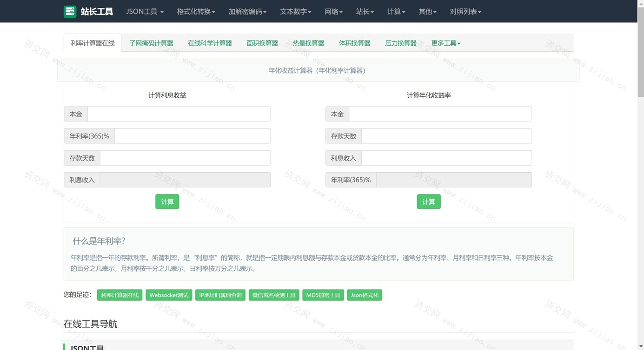This screenshot has width=644, height=350.
Task: Expand the 站长 navigation menu
Action: 365,12
